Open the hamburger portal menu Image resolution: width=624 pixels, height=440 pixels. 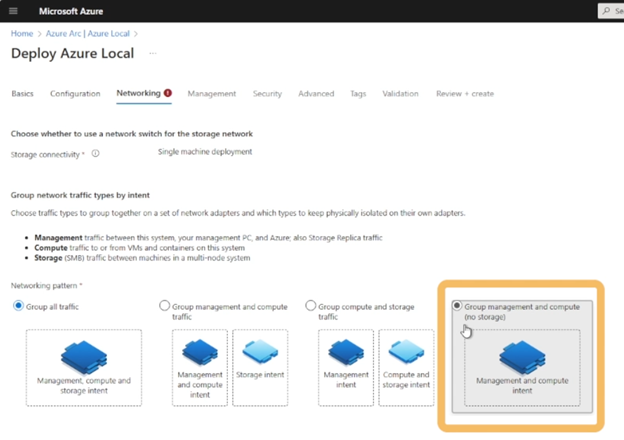pyautogui.click(x=13, y=11)
